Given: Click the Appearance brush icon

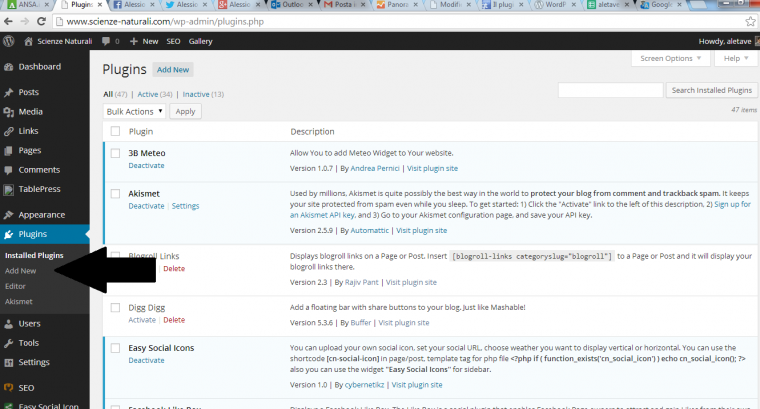Looking at the screenshot, I should click(9, 215).
